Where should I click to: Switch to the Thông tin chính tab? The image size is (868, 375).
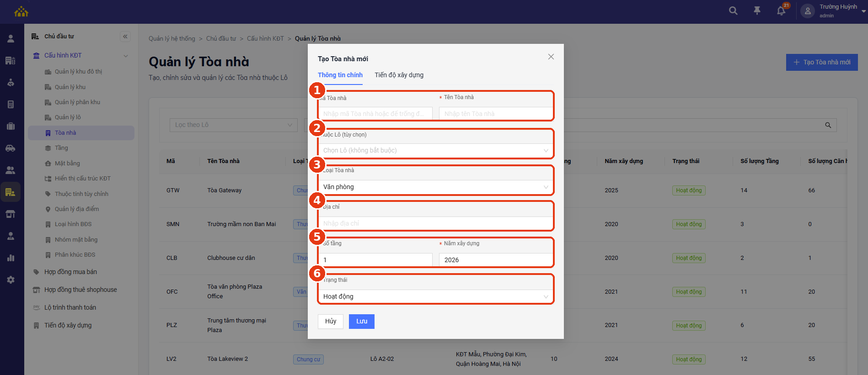click(340, 75)
